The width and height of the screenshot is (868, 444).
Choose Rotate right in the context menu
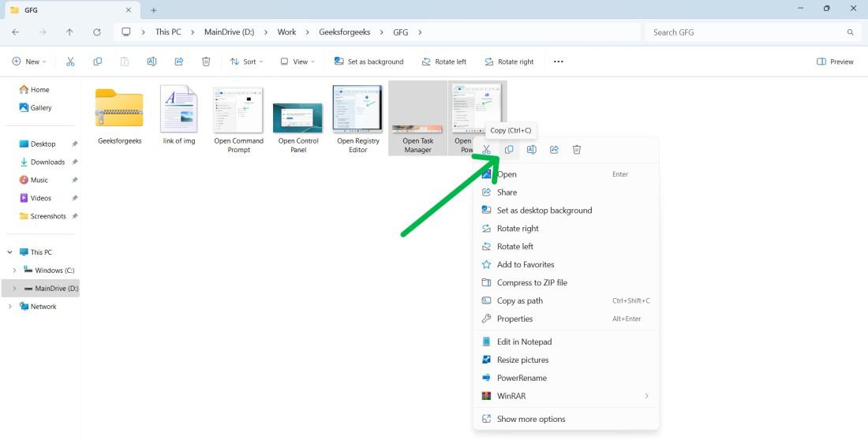566,229
